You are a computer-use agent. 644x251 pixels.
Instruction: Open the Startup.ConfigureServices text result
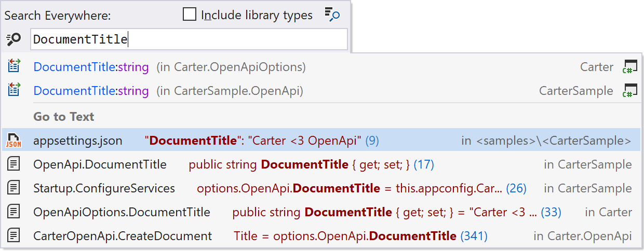322,188
